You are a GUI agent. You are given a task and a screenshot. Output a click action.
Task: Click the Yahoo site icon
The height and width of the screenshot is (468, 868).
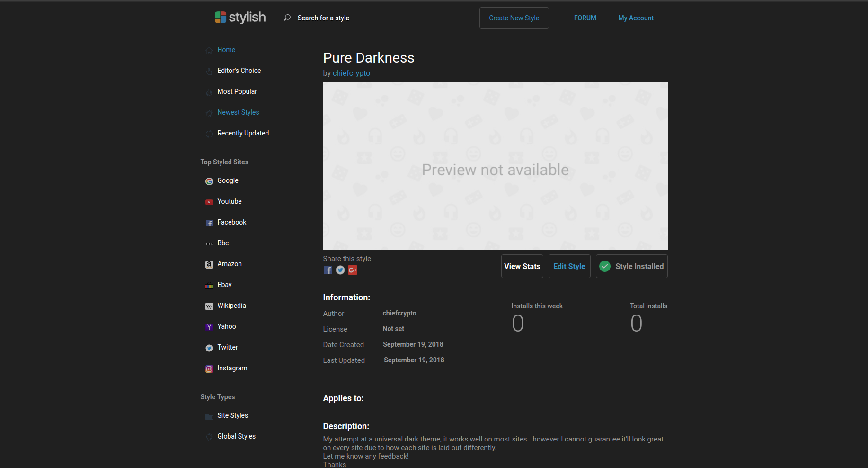[209, 327]
